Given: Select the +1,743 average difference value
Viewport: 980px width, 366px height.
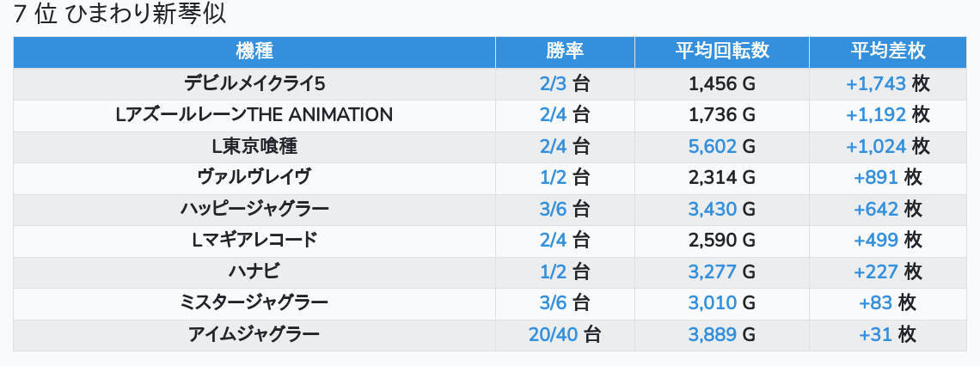Looking at the screenshot, I should point(876,83).
